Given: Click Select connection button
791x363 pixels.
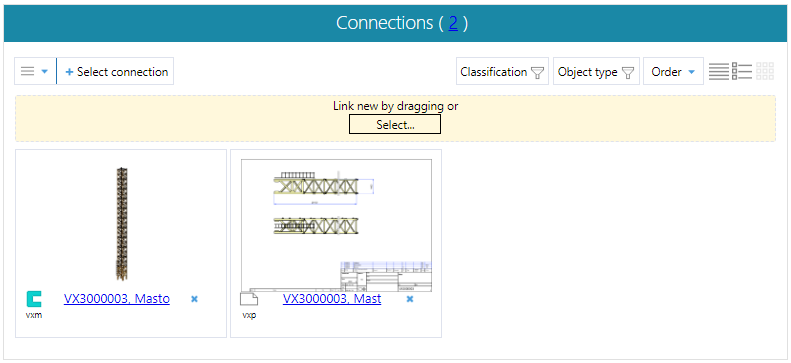Looking at the screenshot, I should coord(116,72).
